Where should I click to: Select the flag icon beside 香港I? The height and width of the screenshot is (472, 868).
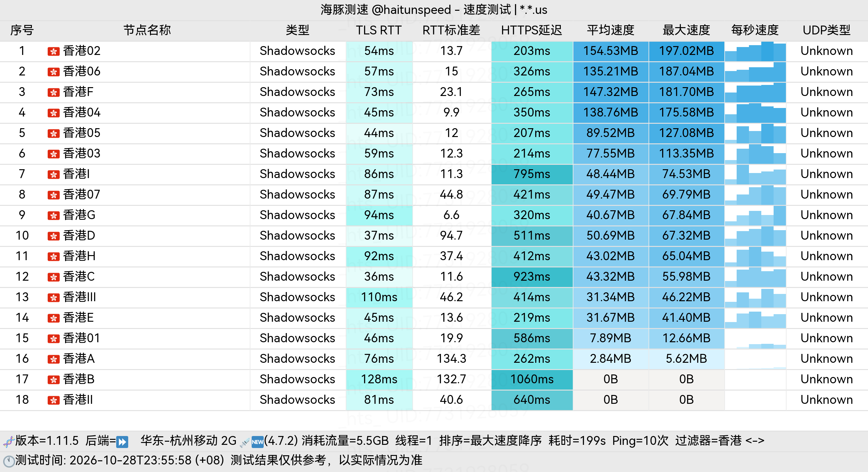(54, 175)
